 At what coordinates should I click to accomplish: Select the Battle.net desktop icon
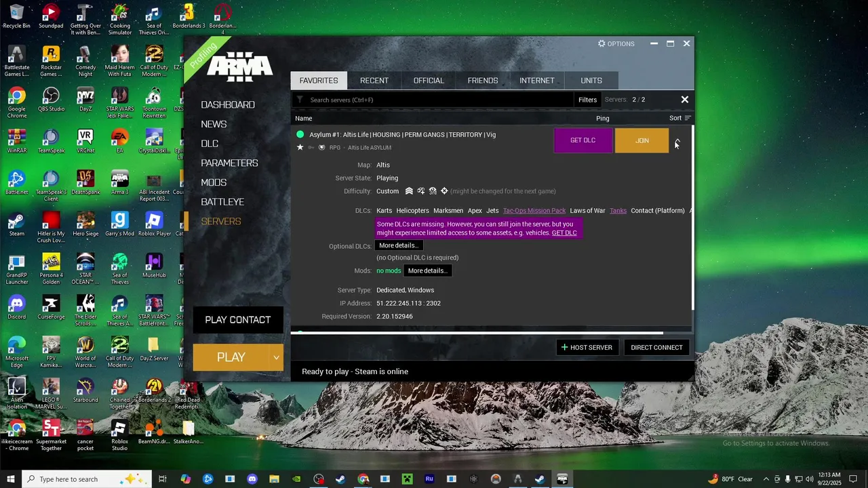click(16, 182)
